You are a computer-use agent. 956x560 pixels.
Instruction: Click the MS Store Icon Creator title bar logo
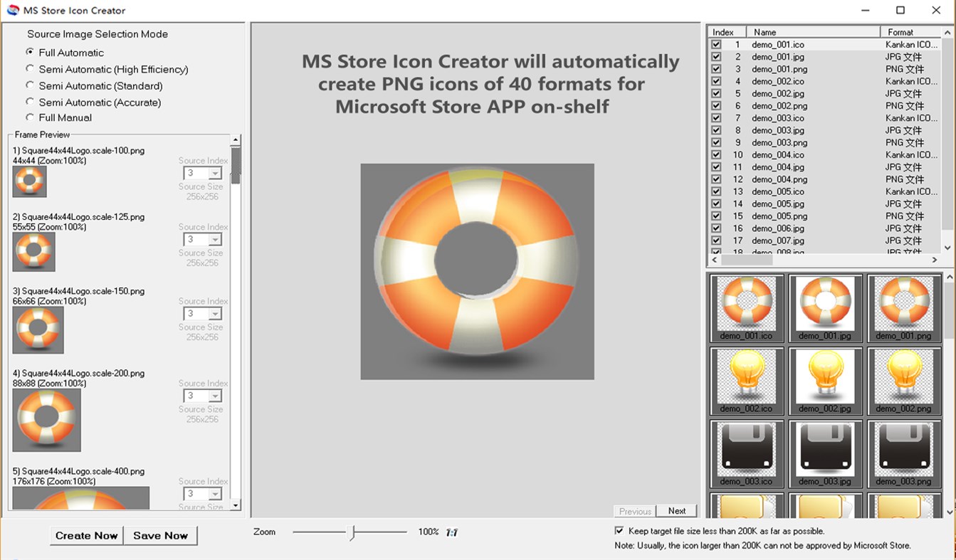[11, 10]
